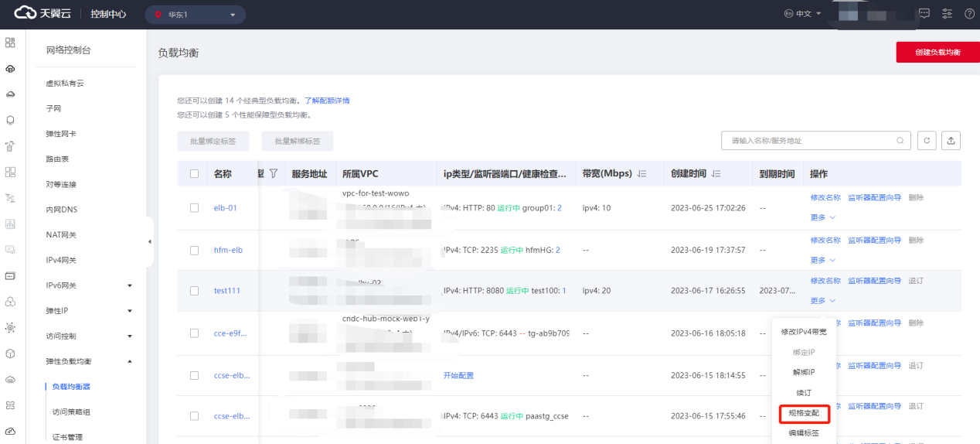Click the refresh icon beside the search box
This screenshot has height=444, width=980.
point(927,141)
